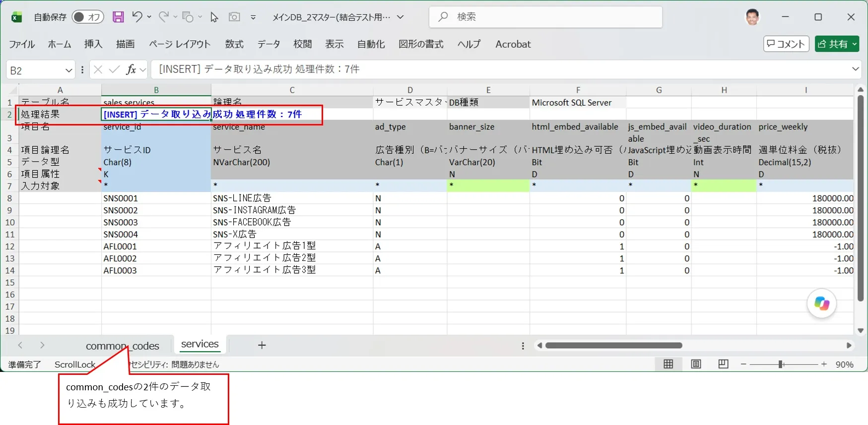Open the ファイル menu tab
The height and width of the screenshot is (425, 868).
point(22,44)
